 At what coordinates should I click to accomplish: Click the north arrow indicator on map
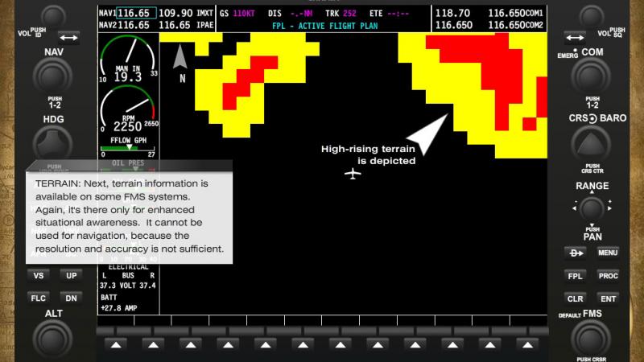click(x=180, y=56)
